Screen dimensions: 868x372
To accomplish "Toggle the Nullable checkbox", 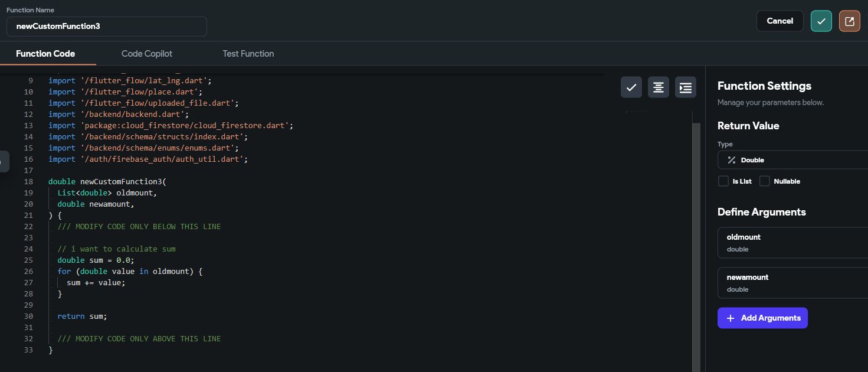I will pos(765,181).
